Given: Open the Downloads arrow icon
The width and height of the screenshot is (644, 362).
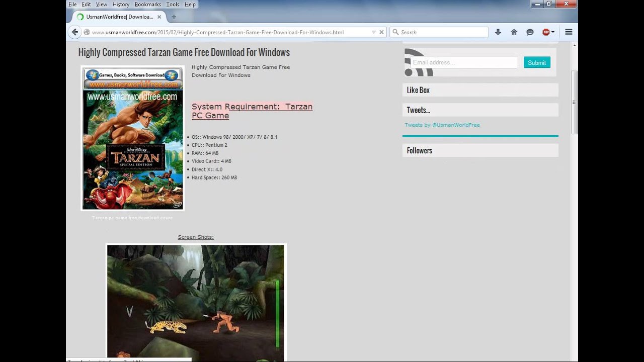Looking at the screenshot, I should (x=498, y=32).
